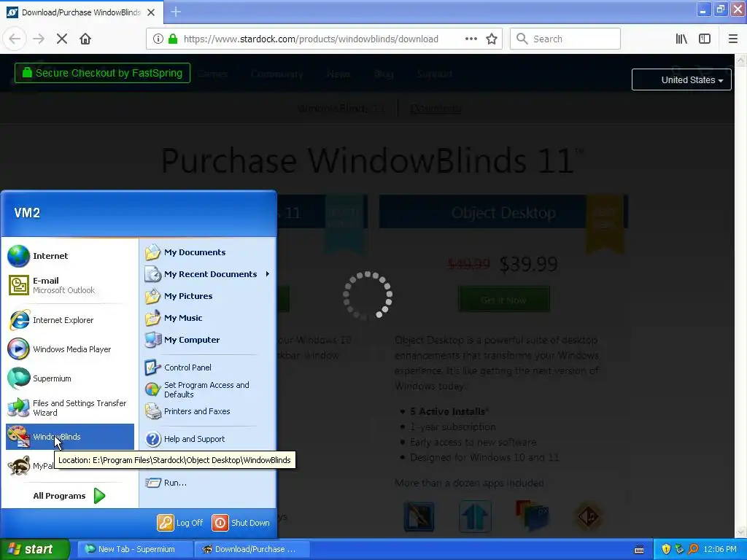Open Set Program Access and Defaults
The width and height of the screenshot is (747, 560).
(x=206, y=389)
